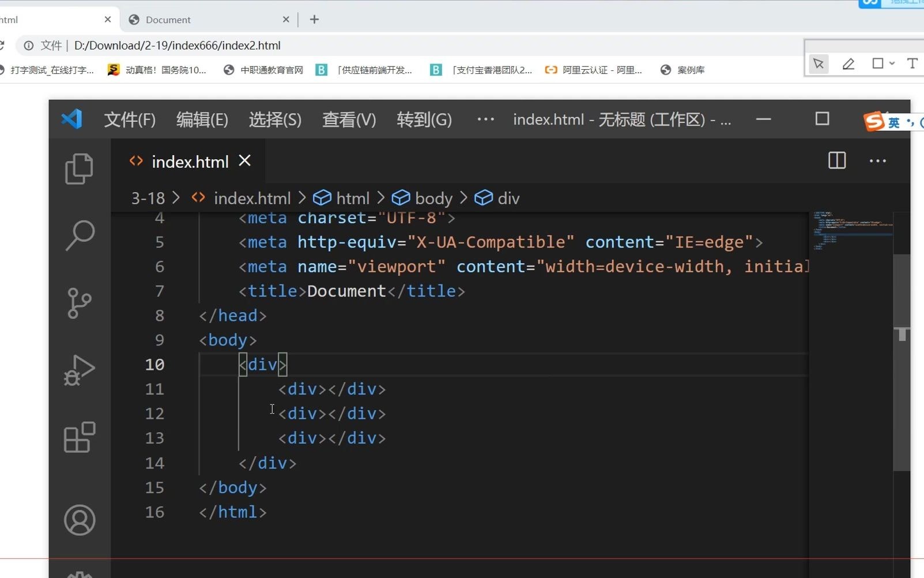Open the Source Control view
The height and width of the screenshot is (578, 924).
(80, 303)
